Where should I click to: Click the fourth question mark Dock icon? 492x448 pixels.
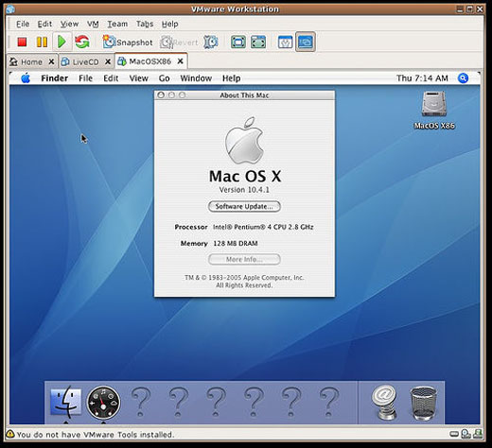(254, 403)
